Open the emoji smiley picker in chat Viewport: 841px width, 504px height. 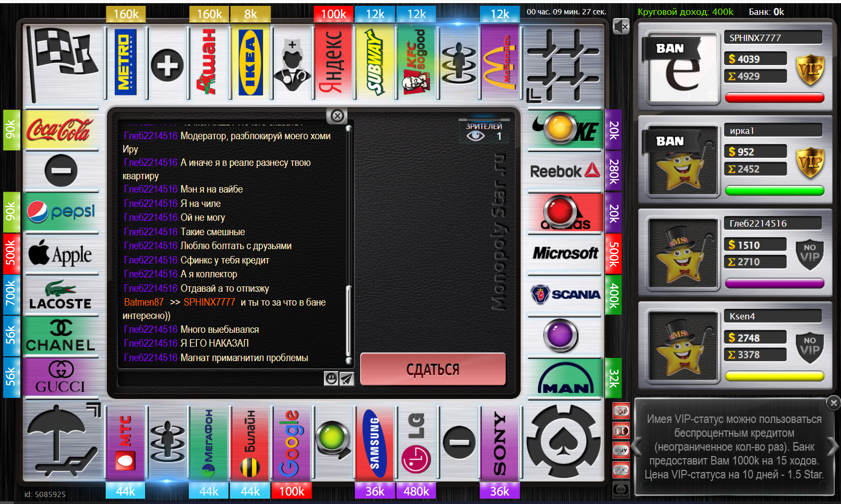coord(331,379)
